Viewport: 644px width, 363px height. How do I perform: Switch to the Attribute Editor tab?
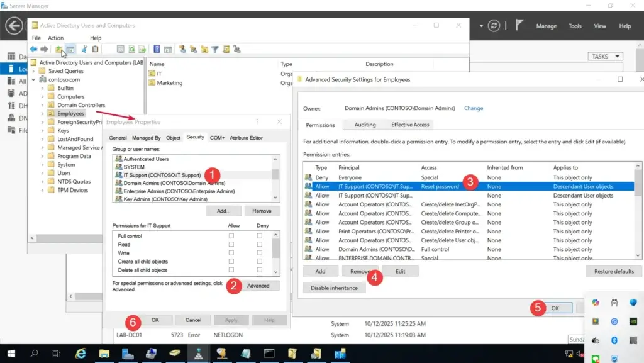[246, 138]
